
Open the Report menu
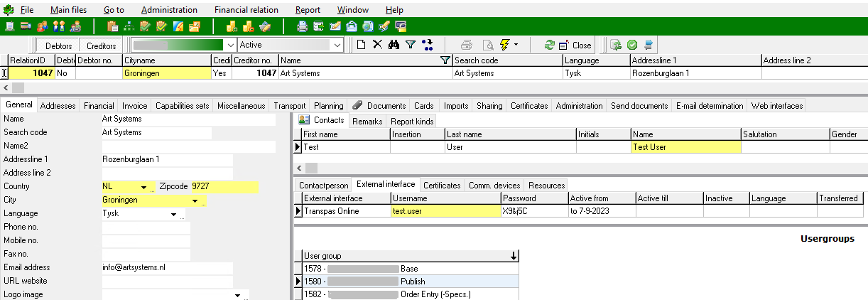point(308,10)
